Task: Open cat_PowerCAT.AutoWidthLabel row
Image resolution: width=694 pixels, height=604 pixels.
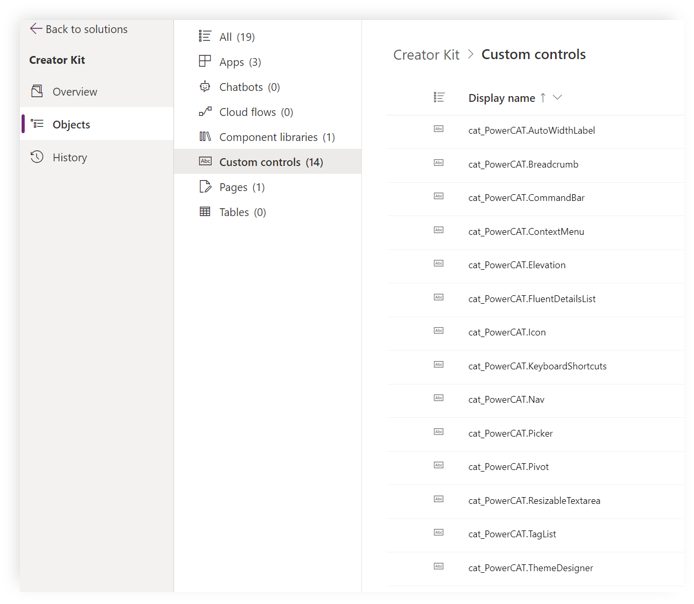Action: pyautogui.click(x=536, y=131)
